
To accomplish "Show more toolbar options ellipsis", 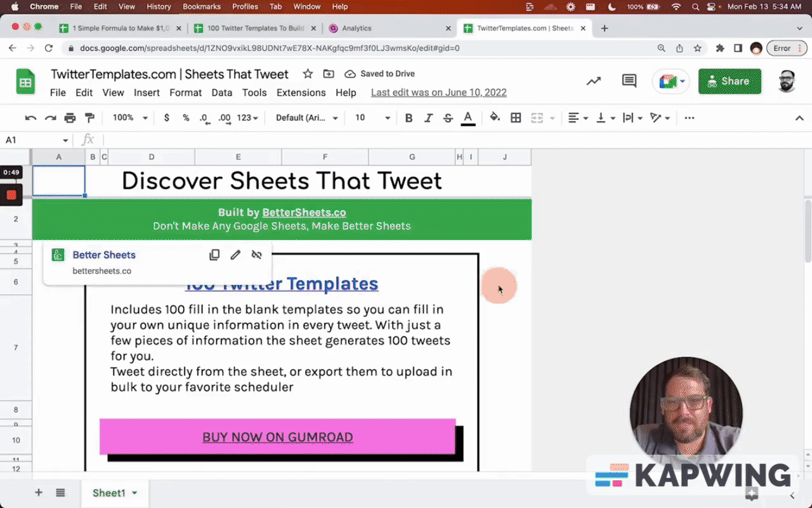I will pyautogui.click(x=690, y=118).
